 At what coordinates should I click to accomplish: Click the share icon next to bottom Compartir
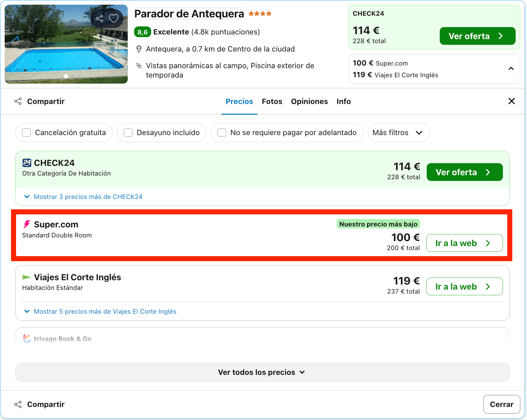[18, 404]
